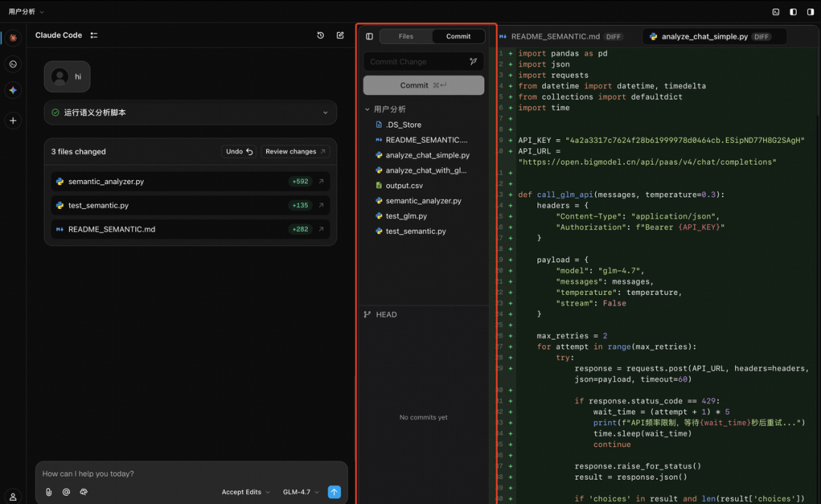The image size is (821, 504).
Task: Open the terminal-style agent icon in sidebar
Action: [x=13, y=65]
